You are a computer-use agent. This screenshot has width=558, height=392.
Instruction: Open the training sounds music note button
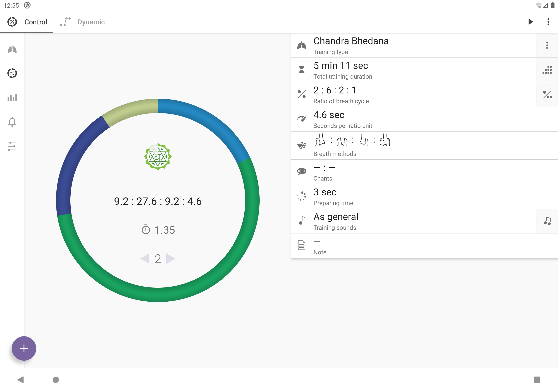547,221
